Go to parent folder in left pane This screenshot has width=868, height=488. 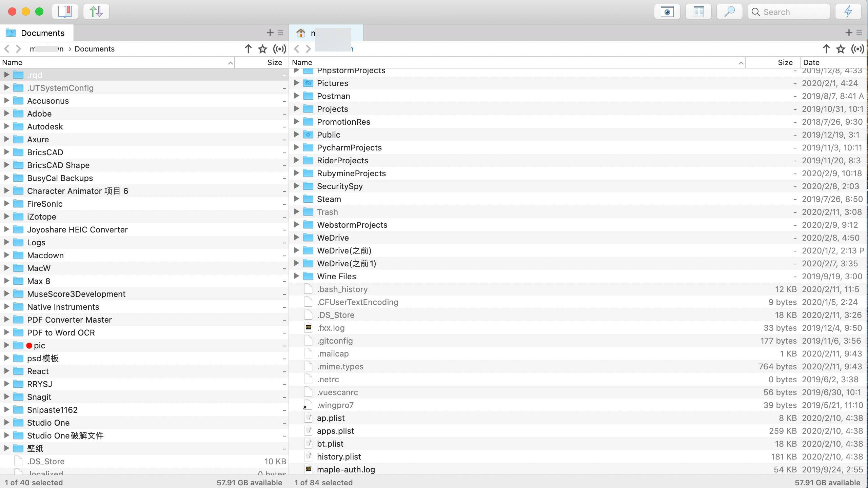tap(248, 49)
